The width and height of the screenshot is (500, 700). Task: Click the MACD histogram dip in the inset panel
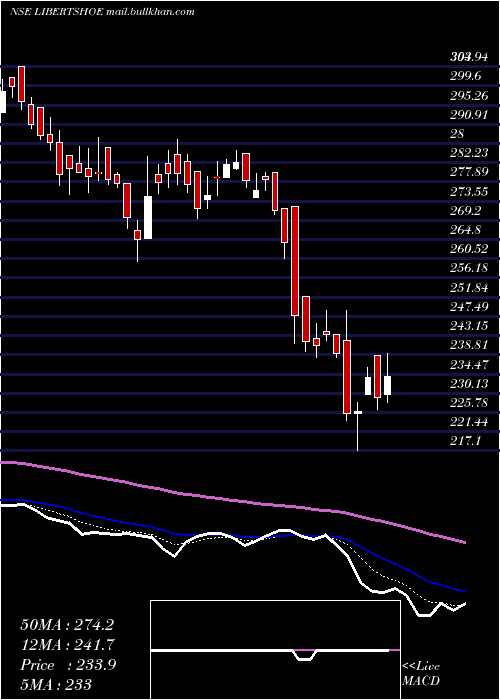(305, 655)
